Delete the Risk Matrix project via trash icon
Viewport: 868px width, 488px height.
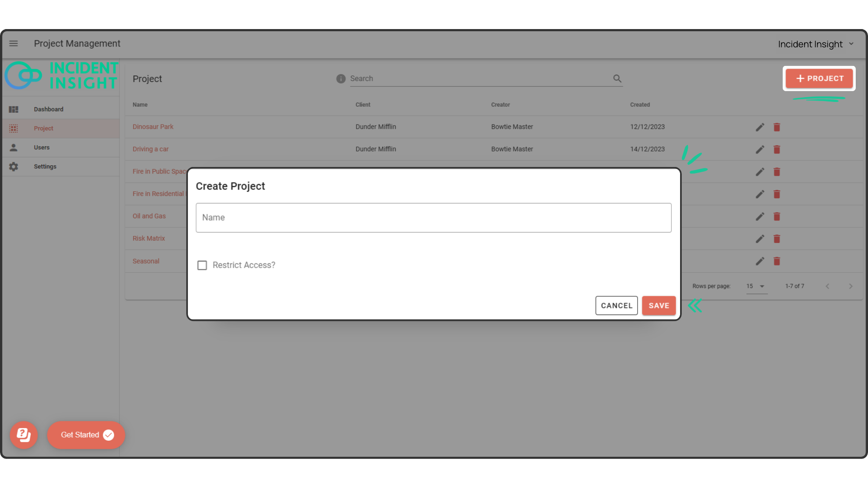[777, 239]
